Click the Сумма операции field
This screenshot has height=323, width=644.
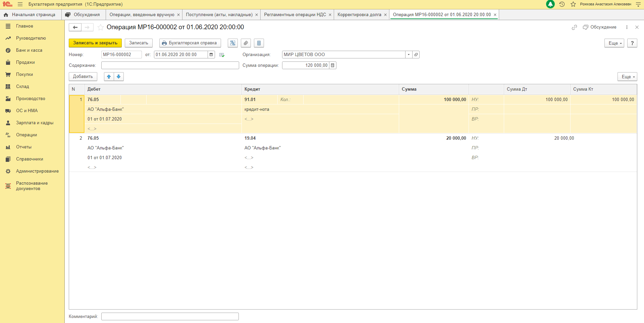pos(306,65)
